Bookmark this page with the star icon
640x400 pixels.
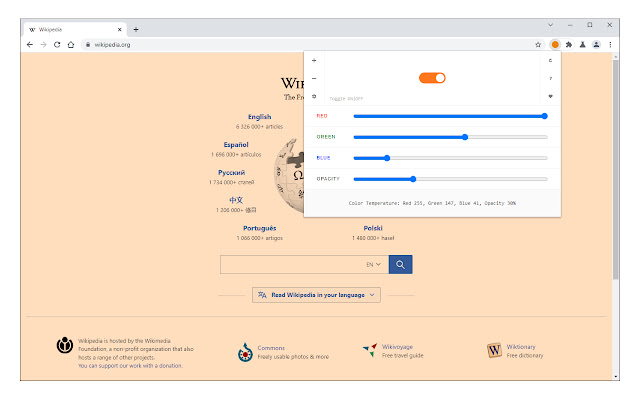(x=538, y=44)
